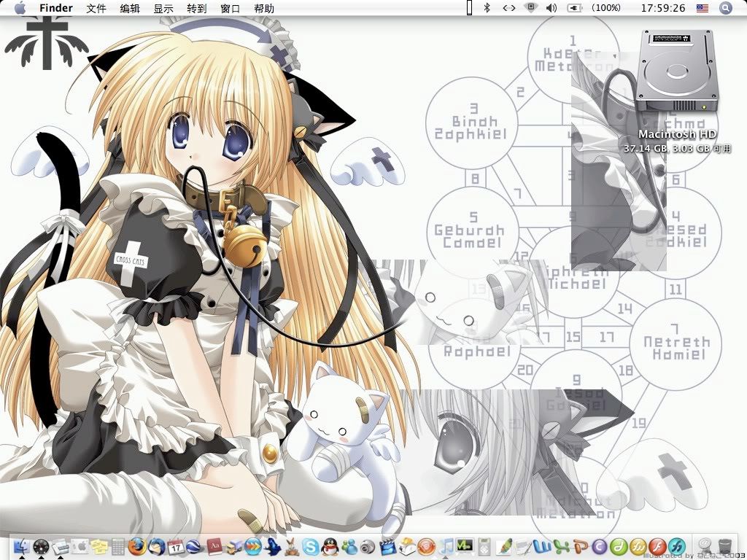This screenshot has width=747, height=560.
Task: Click the rabbit dock icon
Action: [291, 546]
